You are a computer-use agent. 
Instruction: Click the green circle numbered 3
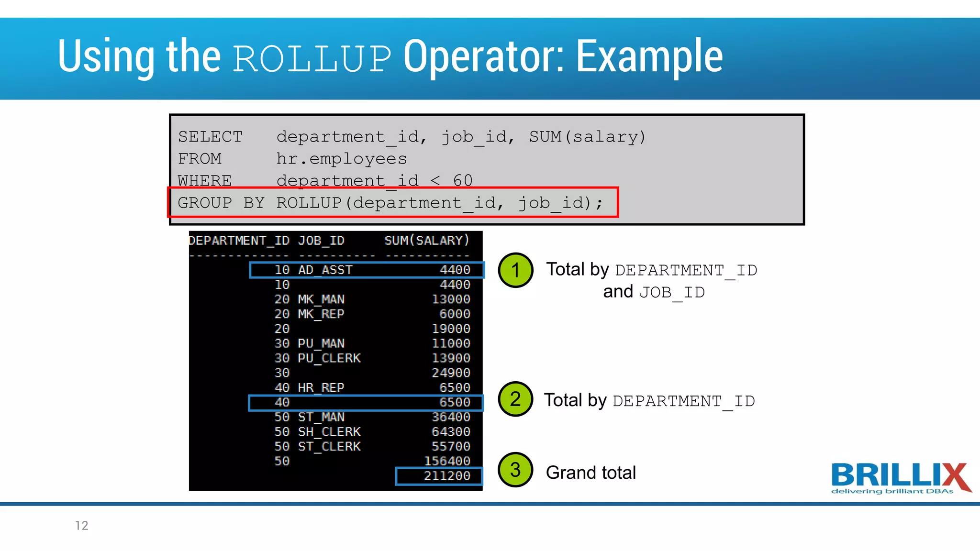tap(515, 470)
